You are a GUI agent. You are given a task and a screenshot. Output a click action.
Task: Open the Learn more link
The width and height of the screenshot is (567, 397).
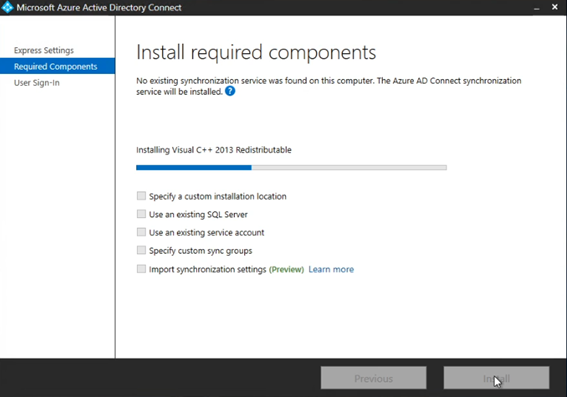pos(331,269)
